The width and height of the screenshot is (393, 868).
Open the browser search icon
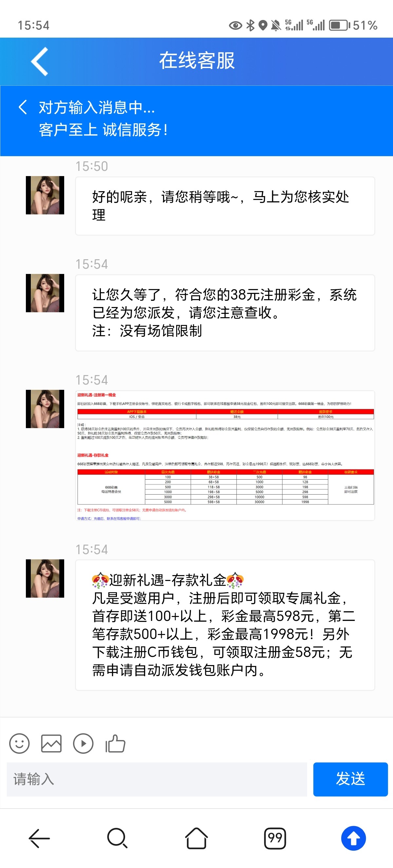pos(117,838)
